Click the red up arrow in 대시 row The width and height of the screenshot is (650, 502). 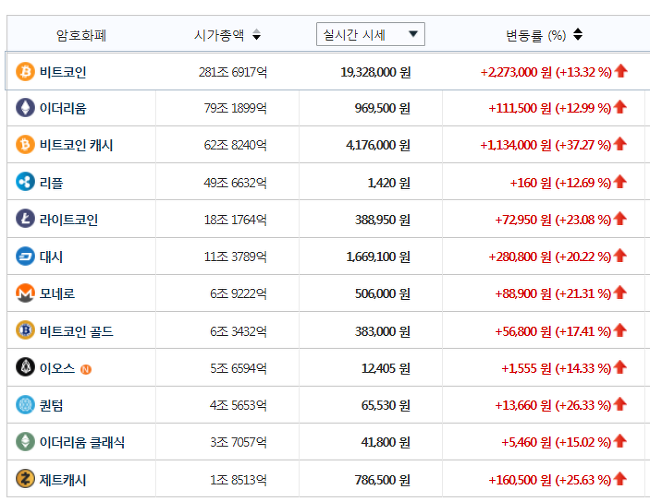click(x=620, y=255)
